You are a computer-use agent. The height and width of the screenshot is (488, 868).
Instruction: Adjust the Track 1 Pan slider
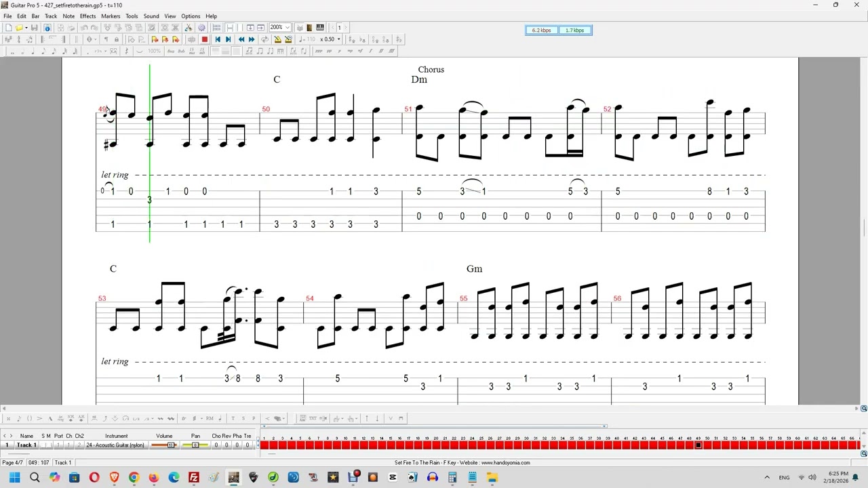(x=195, y=445)
